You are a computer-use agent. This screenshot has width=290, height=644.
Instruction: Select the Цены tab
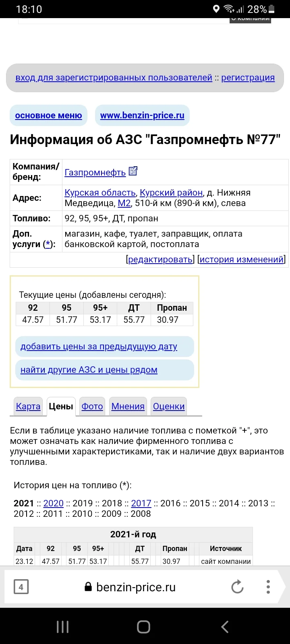coord(61,406)
